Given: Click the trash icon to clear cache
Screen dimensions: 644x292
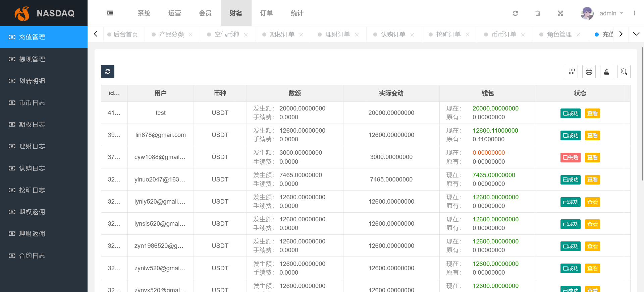Looking at the screenshot, I should point(538,13).
